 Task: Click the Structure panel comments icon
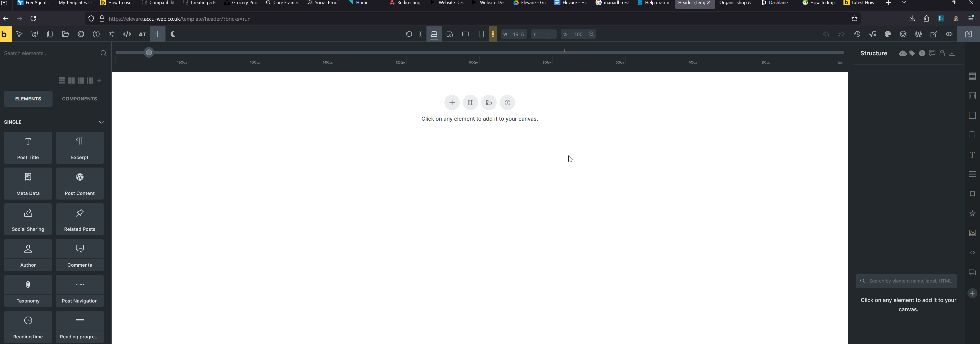click(932, 53)
